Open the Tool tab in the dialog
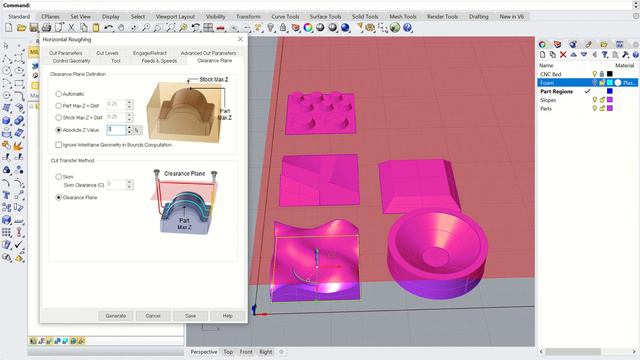 point(116,61)
